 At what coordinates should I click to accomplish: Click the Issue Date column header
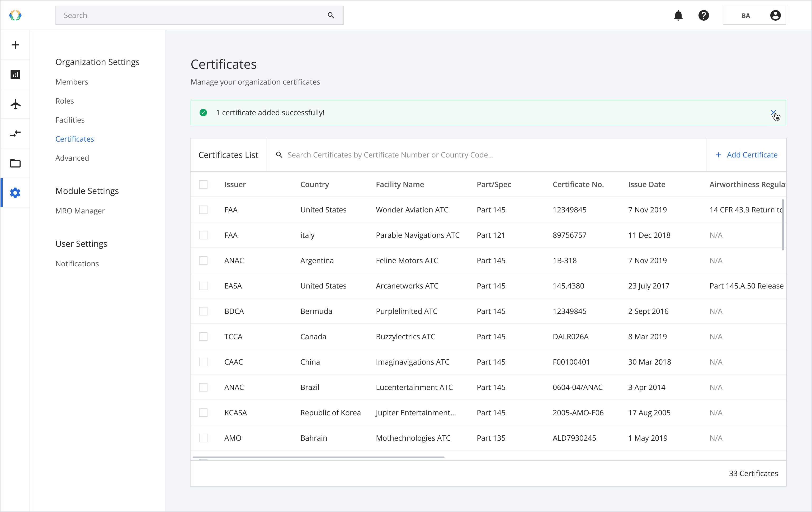point(647,184)
